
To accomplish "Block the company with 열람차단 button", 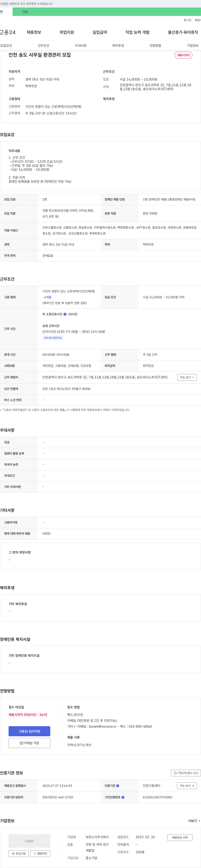I will pyautogui.click(x=40, y=854).
